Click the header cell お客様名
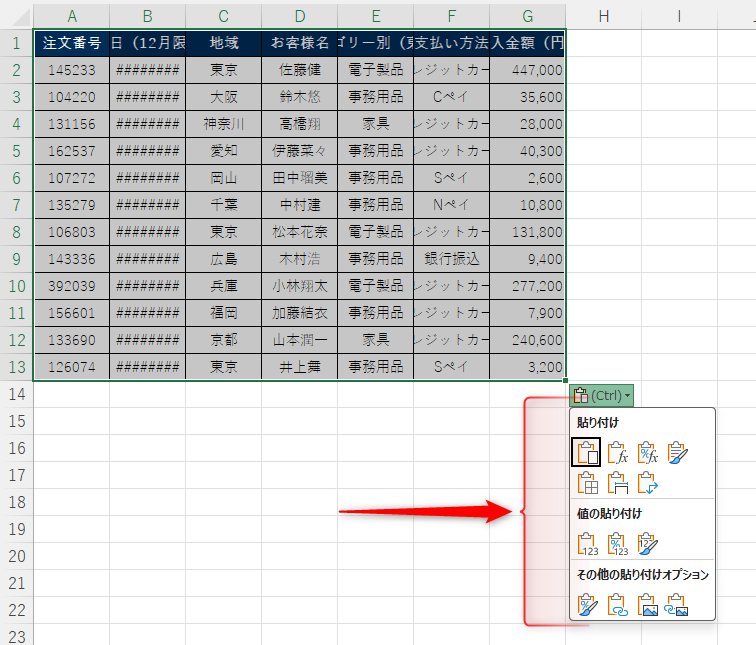The height and width of the screenshot is (645, 756). pos(299,43)
